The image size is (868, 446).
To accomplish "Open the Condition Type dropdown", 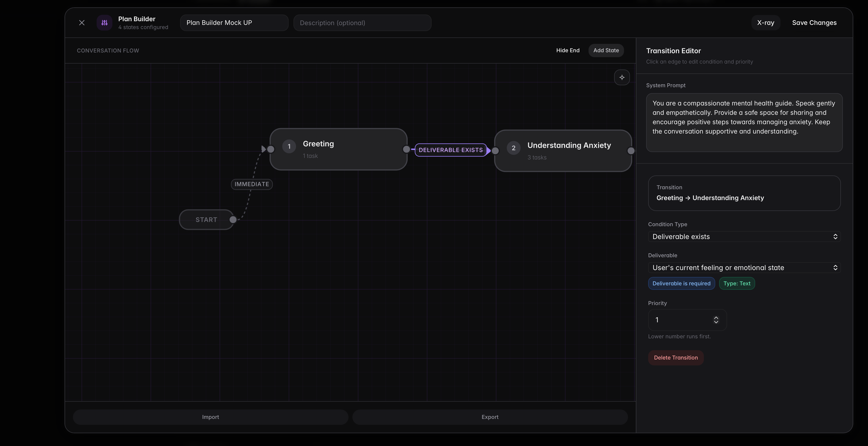I will coord(744,237).
